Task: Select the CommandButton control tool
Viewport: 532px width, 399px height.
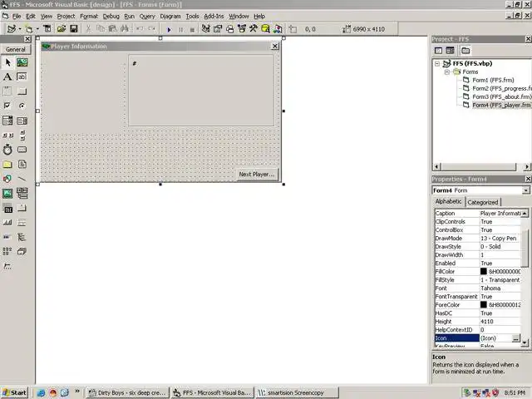Action: click(x=22, y=91)
